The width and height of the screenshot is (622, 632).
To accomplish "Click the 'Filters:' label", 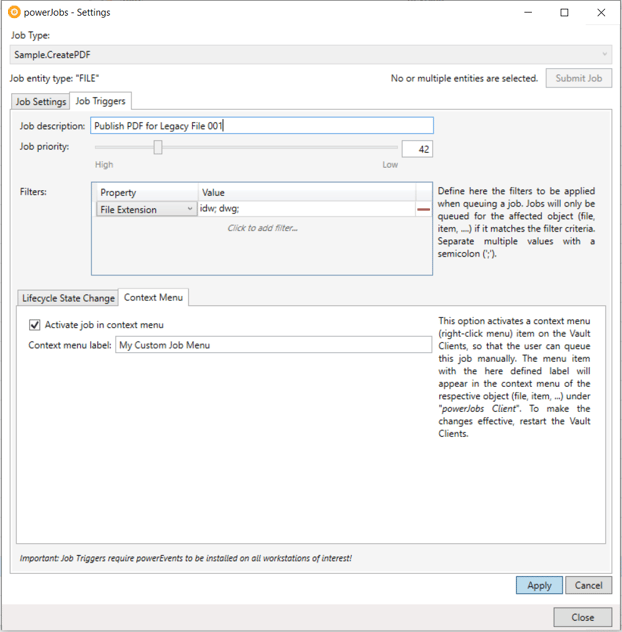I will click(x=33, y=191).
